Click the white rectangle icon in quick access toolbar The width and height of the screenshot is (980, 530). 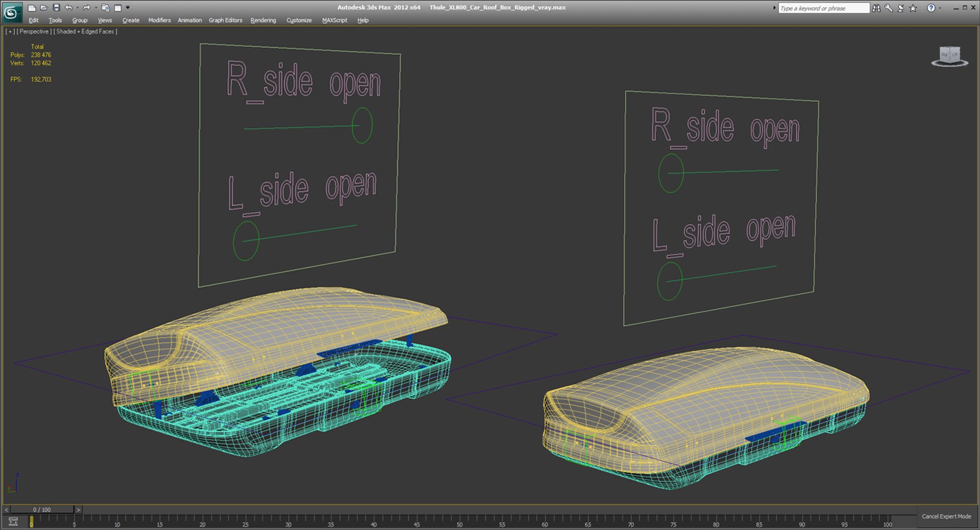coord(118,8)
